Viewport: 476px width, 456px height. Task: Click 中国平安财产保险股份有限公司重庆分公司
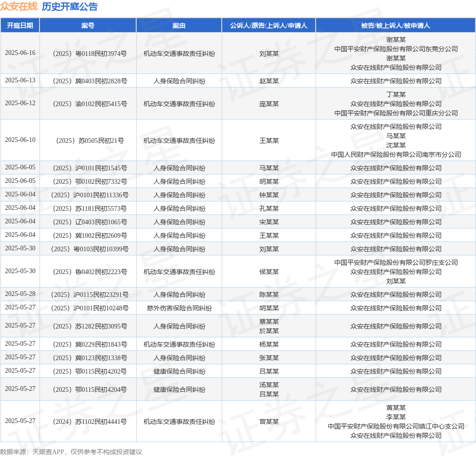(396, 113)
